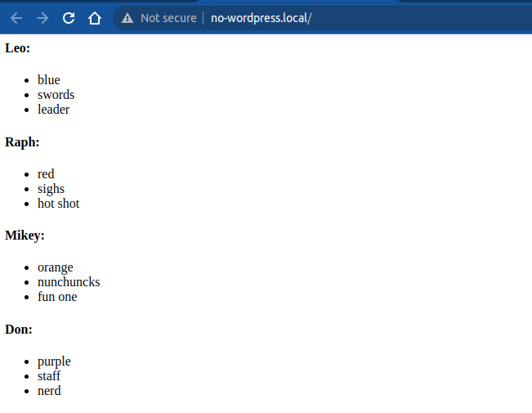Click the Leo: heading
The height and width of the screenshot is (413, 532).
pos(17,48)
